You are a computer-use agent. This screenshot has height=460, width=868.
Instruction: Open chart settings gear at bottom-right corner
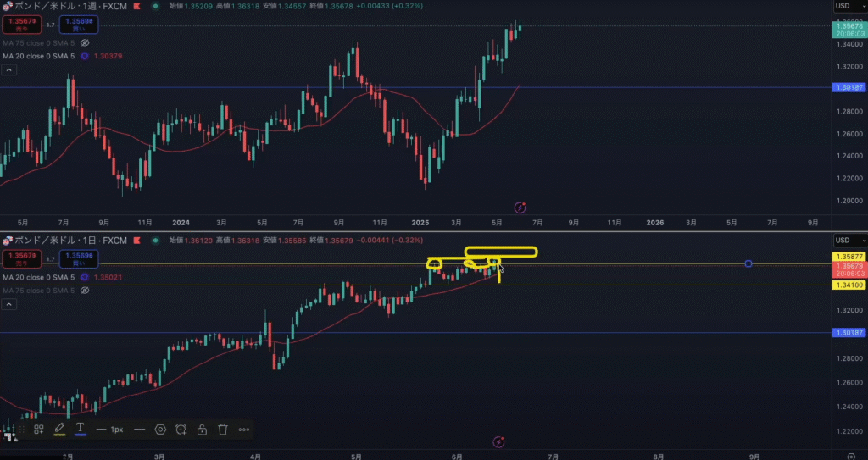pyautogui.click(x=852, y=457)
